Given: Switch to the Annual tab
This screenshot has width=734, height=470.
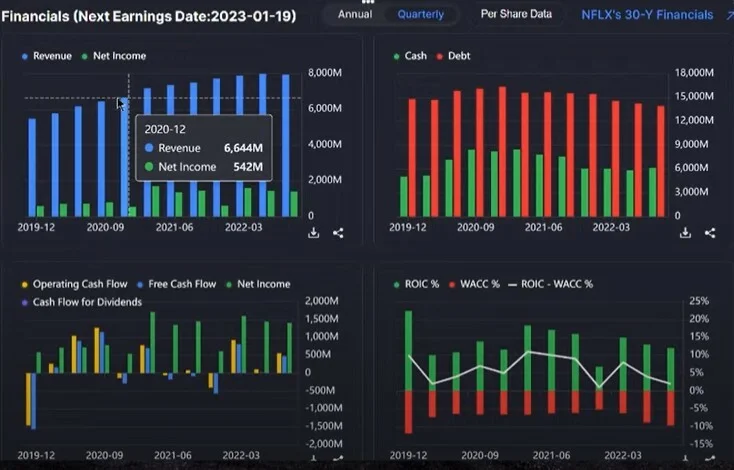Looking at the screenshot, I should coord(355,15).
